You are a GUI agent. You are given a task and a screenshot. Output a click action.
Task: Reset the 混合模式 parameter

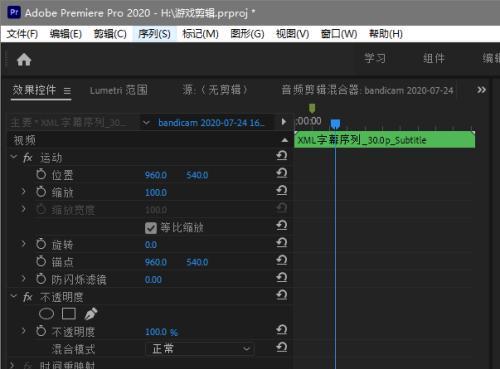point(282,347)
